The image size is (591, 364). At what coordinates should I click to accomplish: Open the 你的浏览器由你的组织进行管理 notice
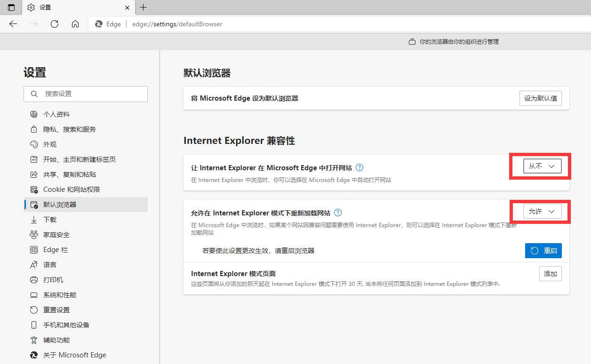(x=459, y=41)
